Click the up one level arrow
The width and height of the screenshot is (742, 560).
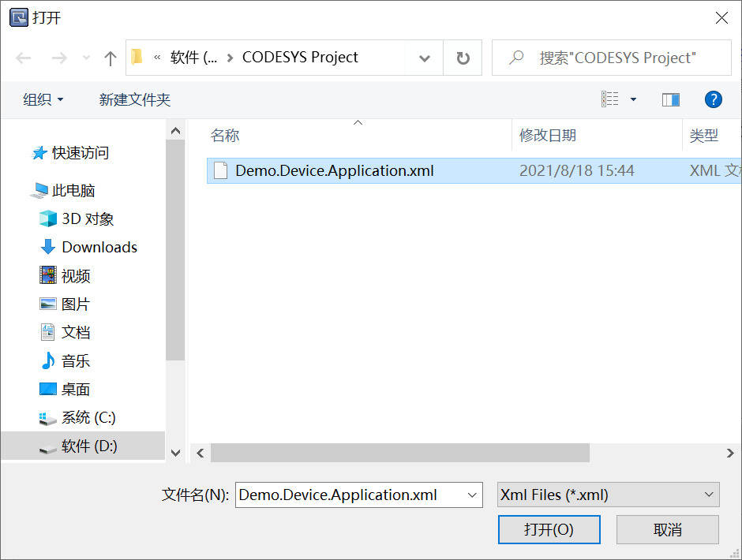click(110, 57)
